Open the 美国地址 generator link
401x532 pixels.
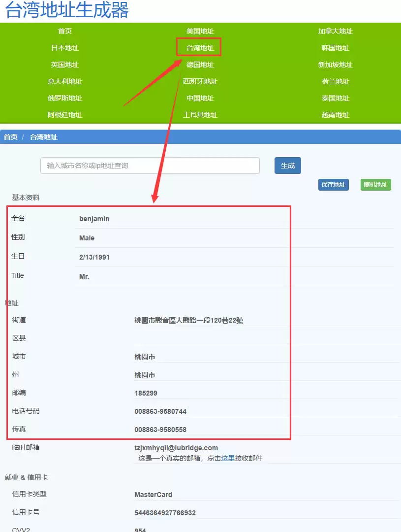point(200,31)
